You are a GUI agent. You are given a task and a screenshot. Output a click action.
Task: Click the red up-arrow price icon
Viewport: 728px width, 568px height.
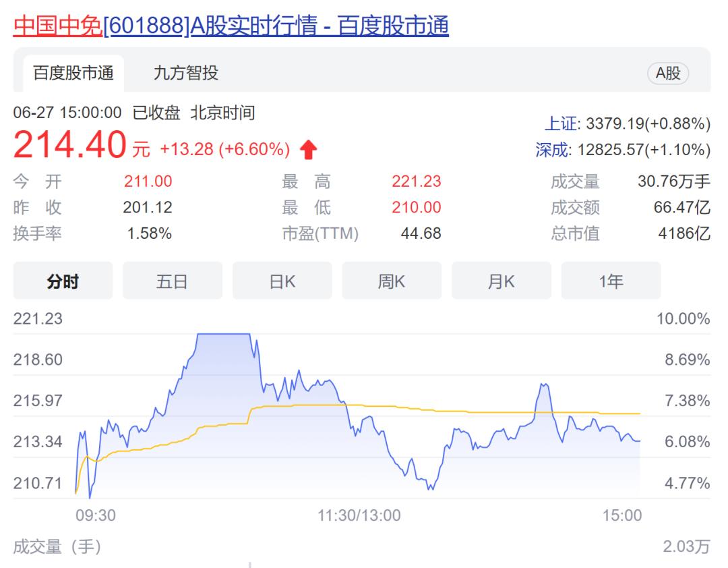(x=308, y=150)
